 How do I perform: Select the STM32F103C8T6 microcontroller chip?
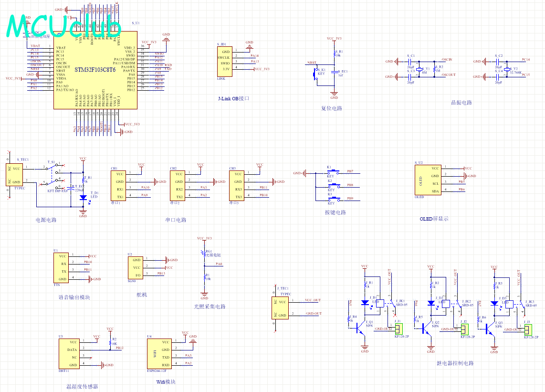[x=95, y=68]
